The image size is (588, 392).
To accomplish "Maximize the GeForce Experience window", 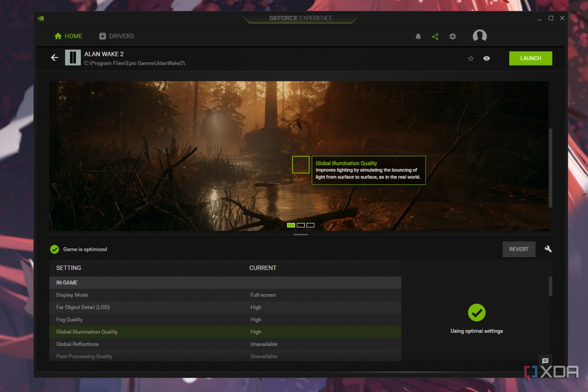I will 551,18.
